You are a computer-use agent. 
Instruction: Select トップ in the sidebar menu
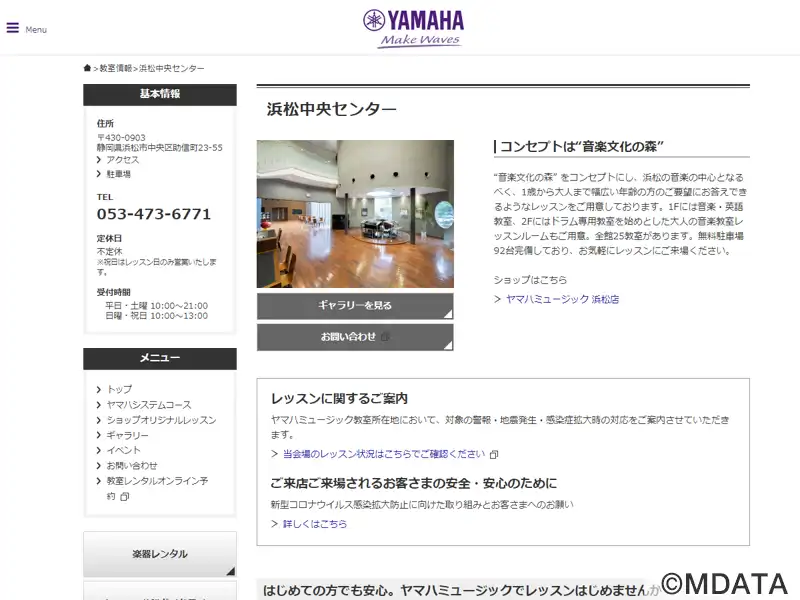click(x=119, y=389)
